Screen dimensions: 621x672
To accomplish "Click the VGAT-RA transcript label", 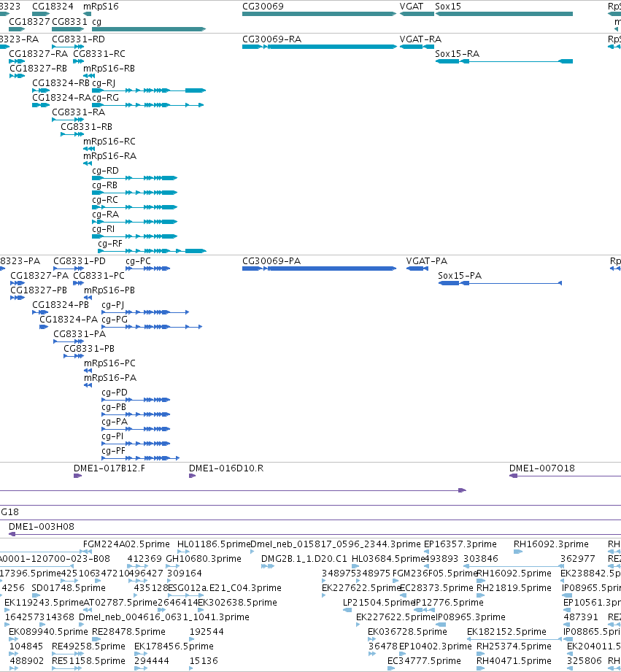I will pyautogui.click(x=420, y=39).
